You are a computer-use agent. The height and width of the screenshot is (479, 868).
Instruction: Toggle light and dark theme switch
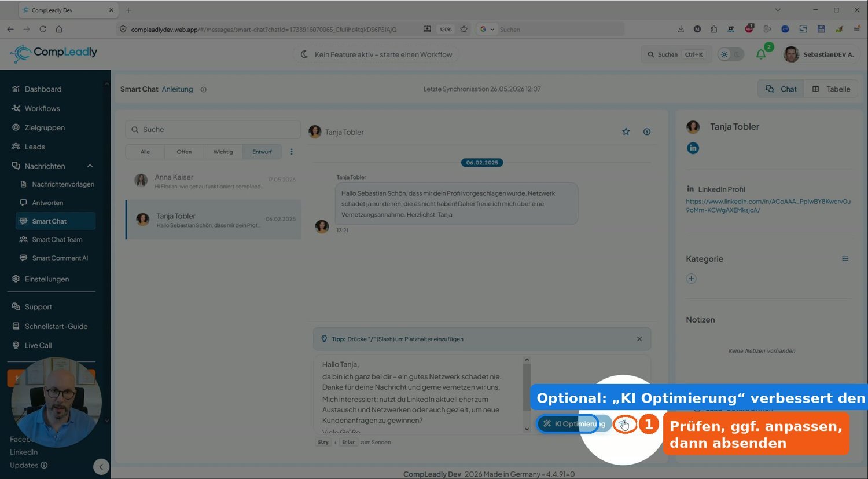click(x=730, y=54)
